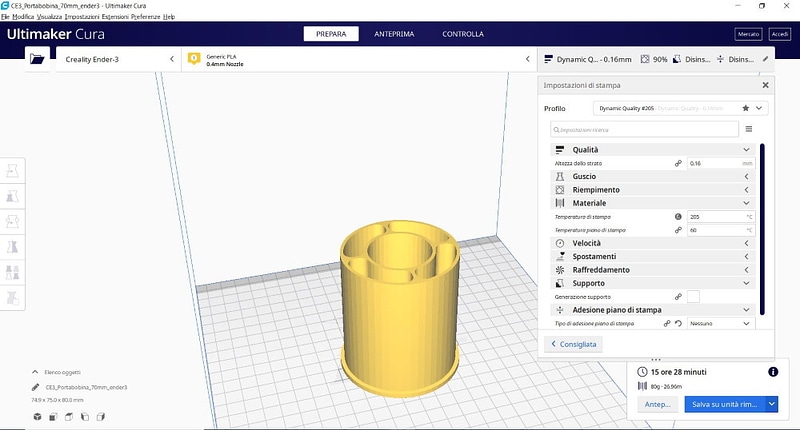
Task: Expand the Guscio settings section
Action: (653, 176)
